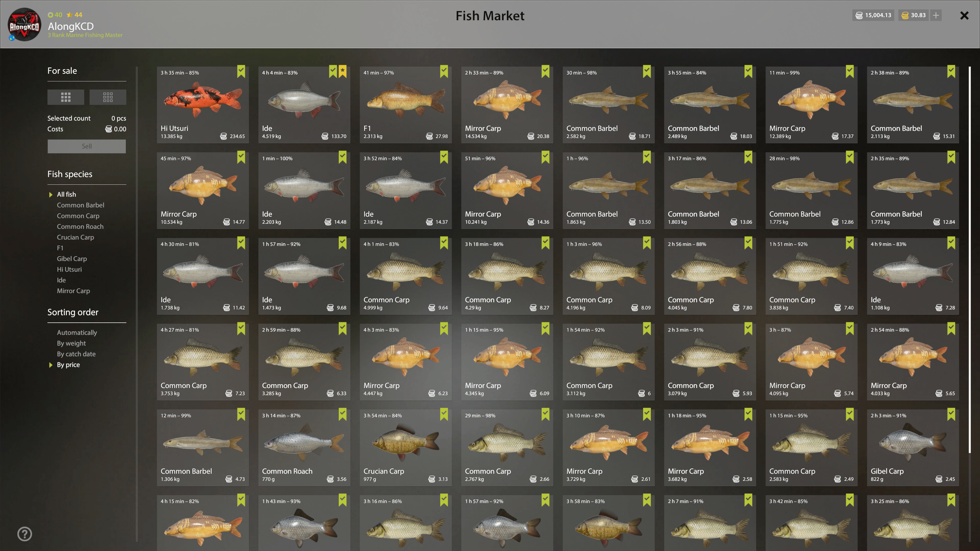
Task: Click the gold star marker on Ide card
Action: coord(342,71)
